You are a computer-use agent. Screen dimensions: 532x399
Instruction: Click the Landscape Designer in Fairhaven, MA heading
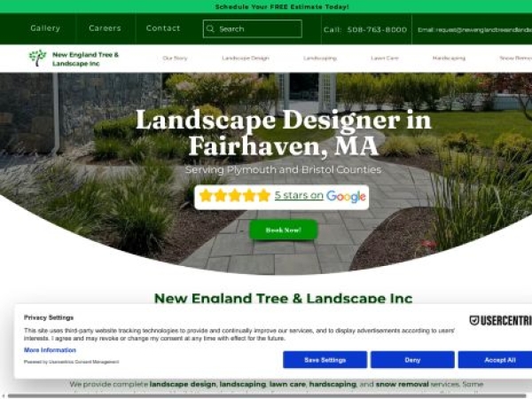284,133
